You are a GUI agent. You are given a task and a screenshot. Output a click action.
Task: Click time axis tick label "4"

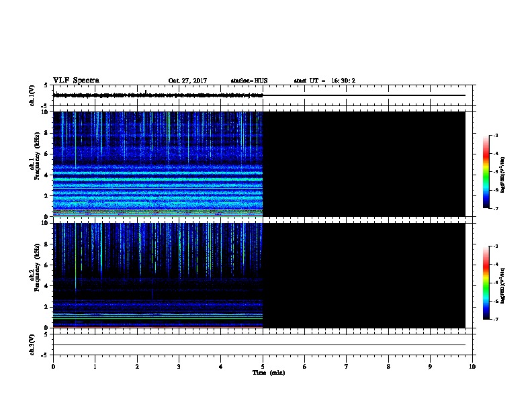[x=220, y=367]
